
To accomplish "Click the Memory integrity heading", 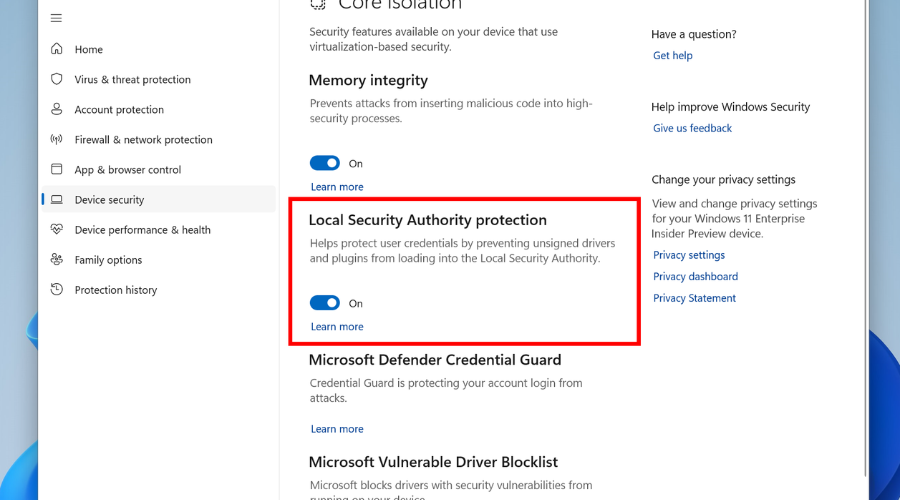I will tap(368, 80).
